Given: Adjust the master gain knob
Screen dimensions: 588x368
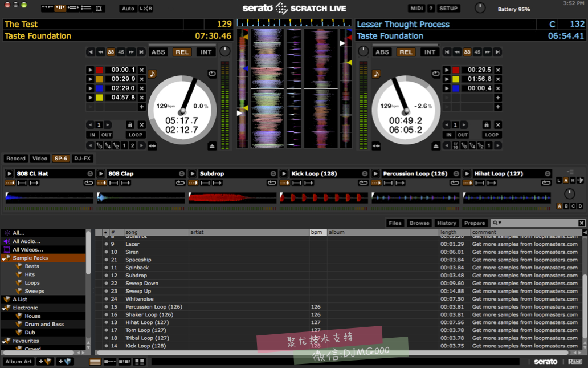Looking at the screenshot, I should tap(480, 8).
